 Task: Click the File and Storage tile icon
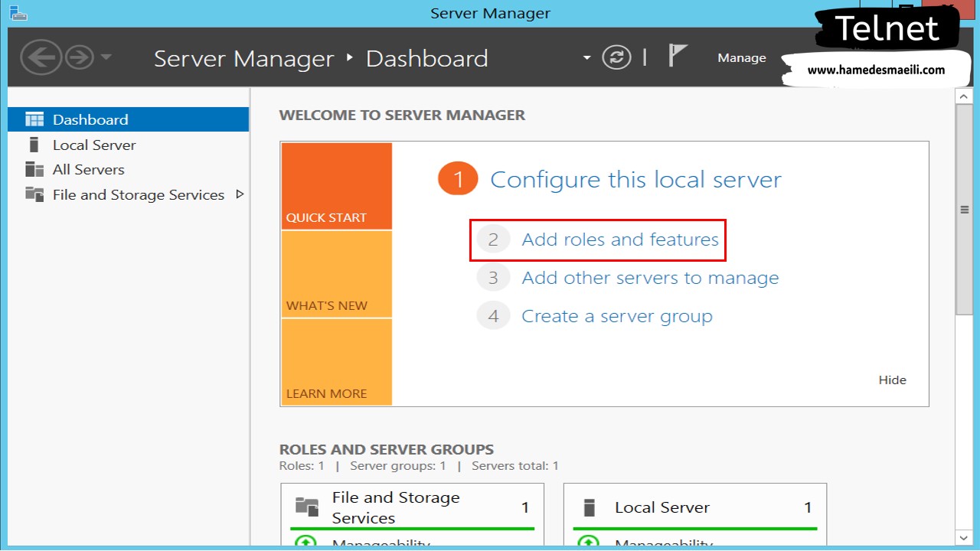pos(307,507)
